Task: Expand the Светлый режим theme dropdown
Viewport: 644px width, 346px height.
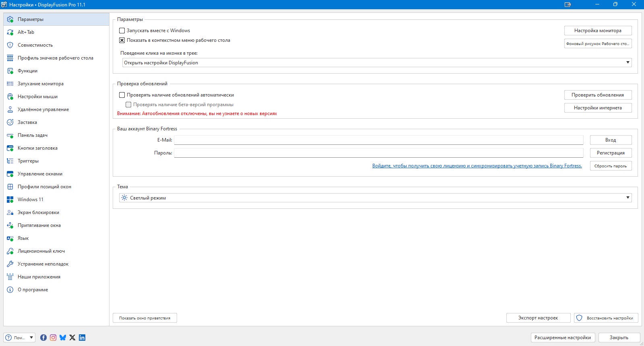Action: (375, 198)
